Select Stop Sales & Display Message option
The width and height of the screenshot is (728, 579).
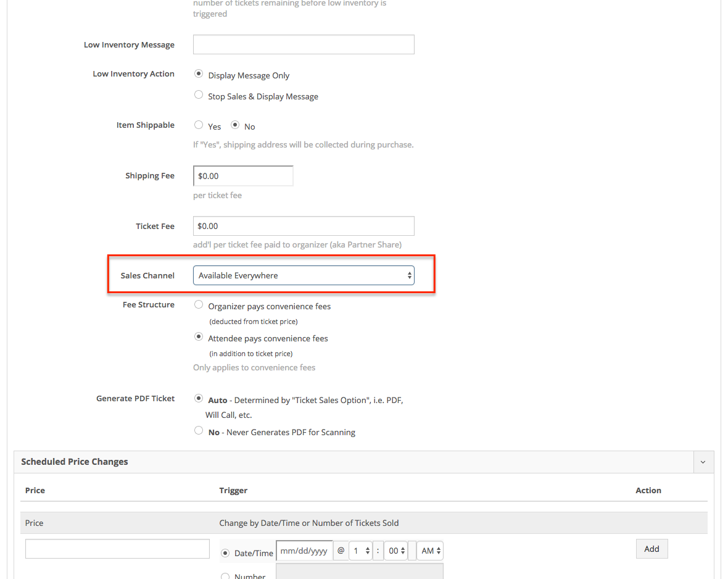(199, 95)
